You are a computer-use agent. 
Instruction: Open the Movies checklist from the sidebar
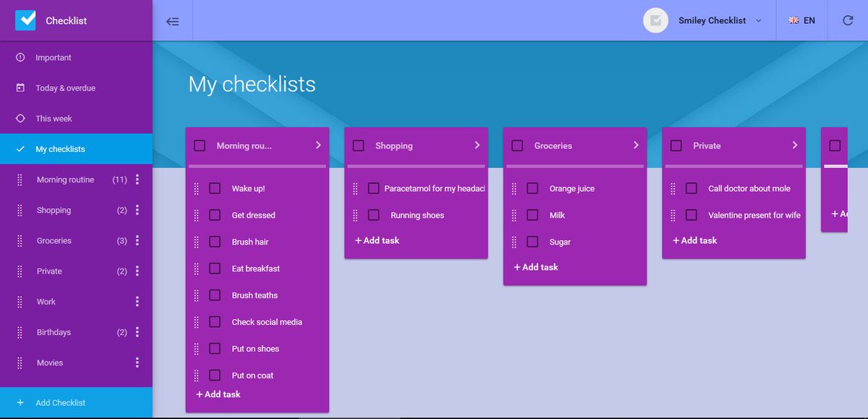click(50, 362)
